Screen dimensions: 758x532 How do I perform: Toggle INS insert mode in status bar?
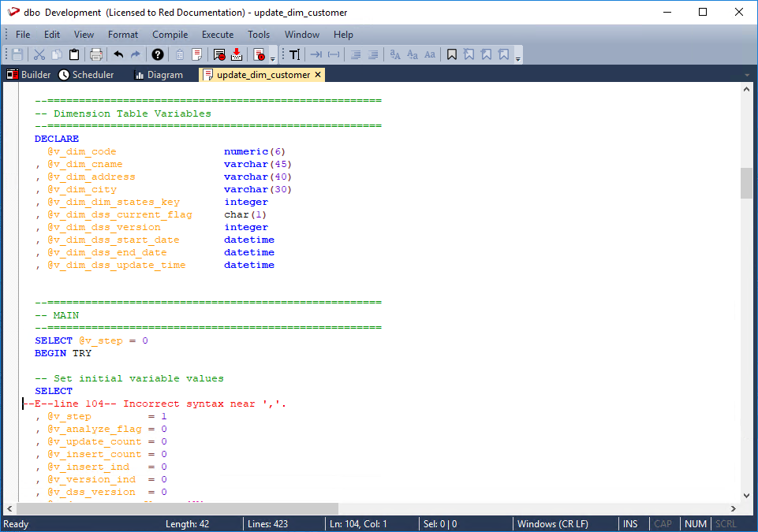click(x=631, y=524)
